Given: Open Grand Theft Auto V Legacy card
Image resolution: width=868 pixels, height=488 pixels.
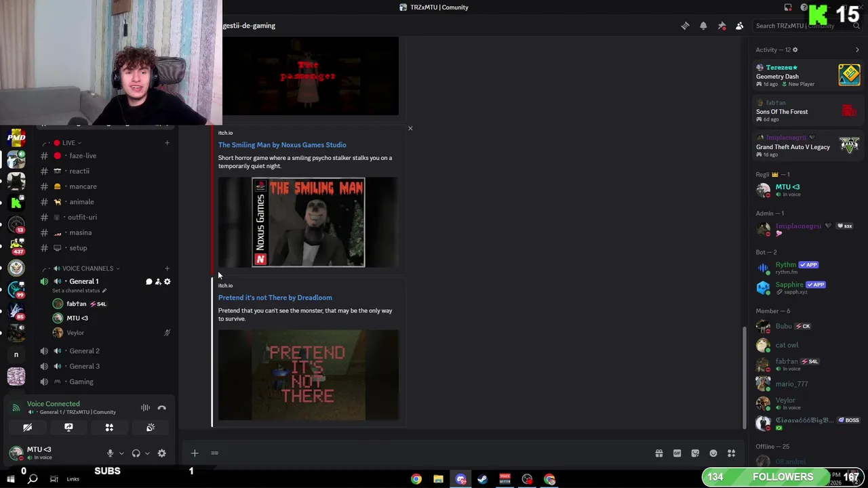Looking at the screenshot, I should (808, 146).
